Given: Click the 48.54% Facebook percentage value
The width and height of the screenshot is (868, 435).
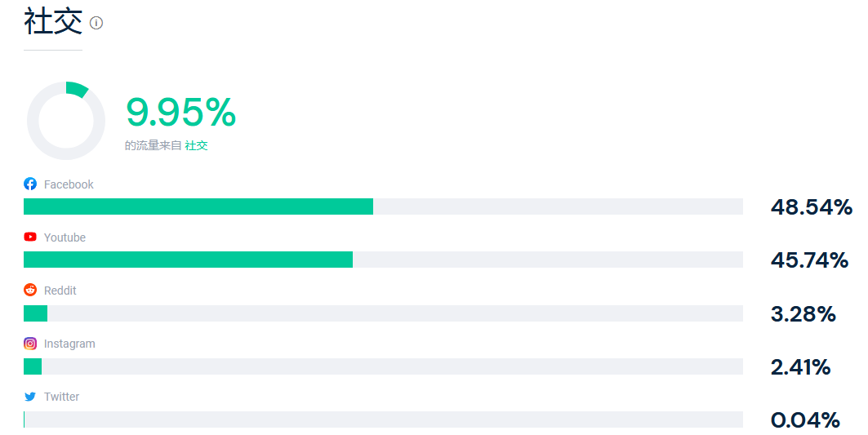Looking at the screenshot, I should pyautogui.click(x=812, y=207).
